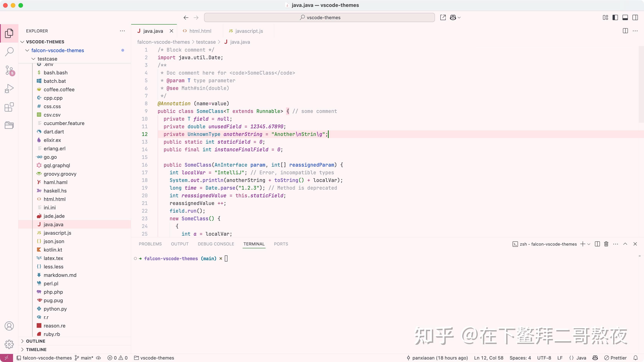Open the Explorer view in activity bar
Viewport: 644px width, 362px height.
[9, 33]
